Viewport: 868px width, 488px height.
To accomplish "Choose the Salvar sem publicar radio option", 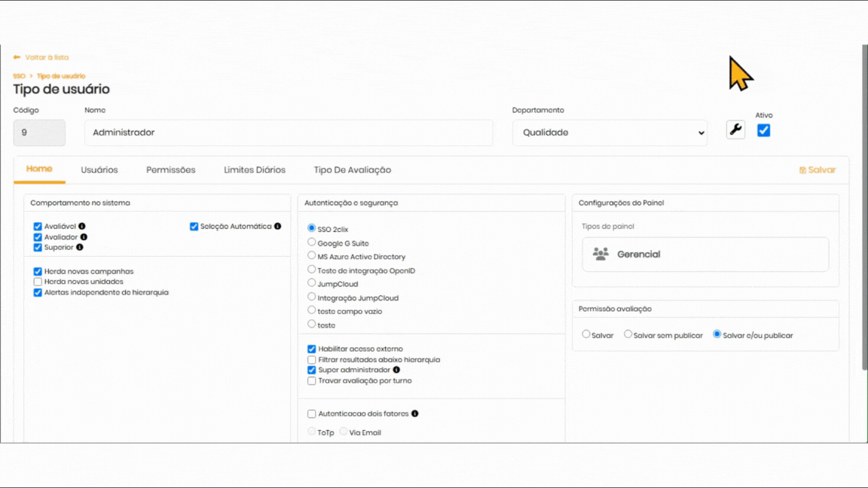I will pos(628,334).
